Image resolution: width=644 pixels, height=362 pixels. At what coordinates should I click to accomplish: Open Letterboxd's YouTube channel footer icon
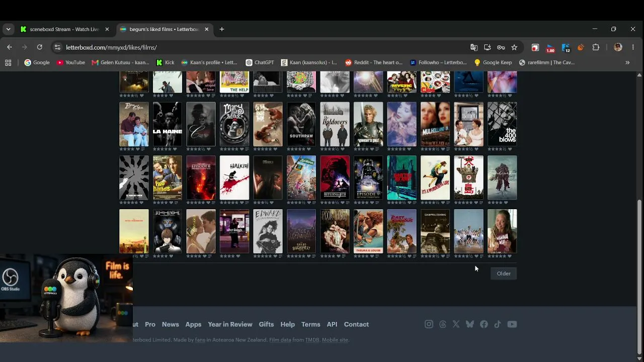[512, 324]
